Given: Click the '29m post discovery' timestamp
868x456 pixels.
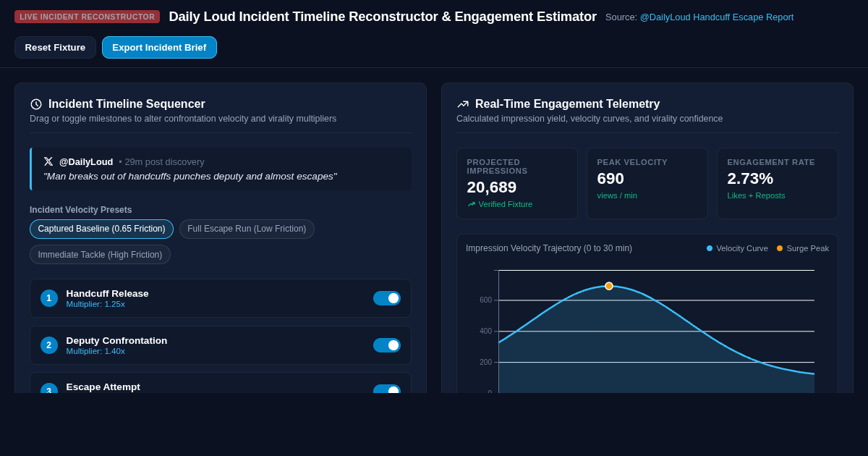Looking at the screenshot, I should (164, 161).
